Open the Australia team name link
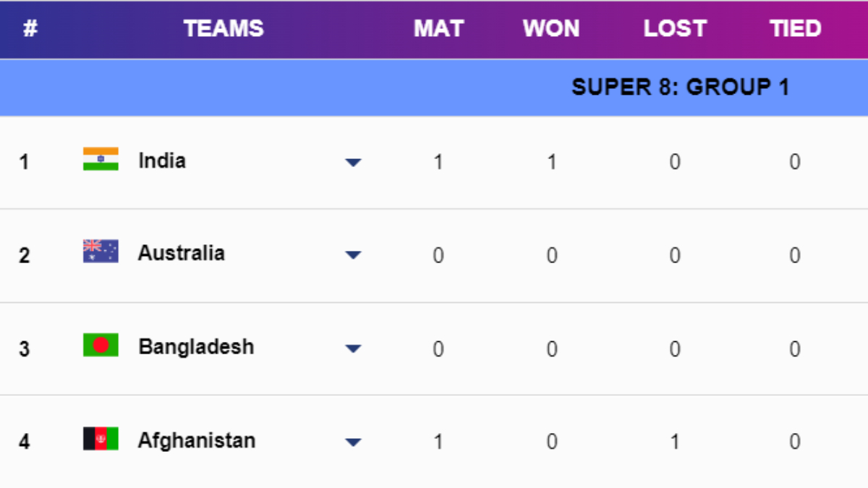This screenshot has width=868, height=488. pos(182,253)
